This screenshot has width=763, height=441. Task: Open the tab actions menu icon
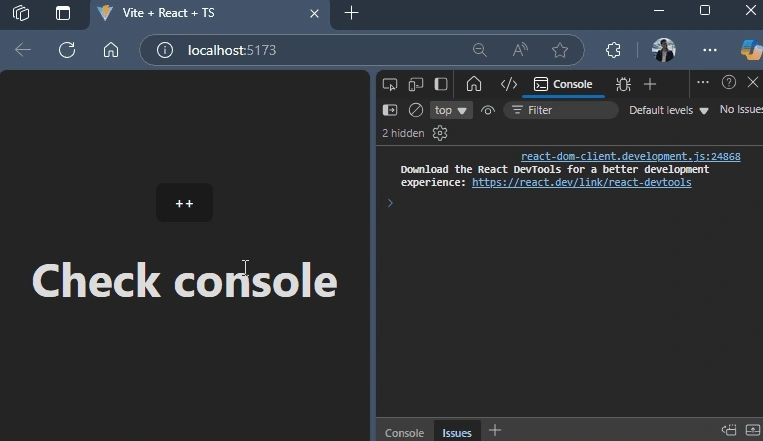63,13
